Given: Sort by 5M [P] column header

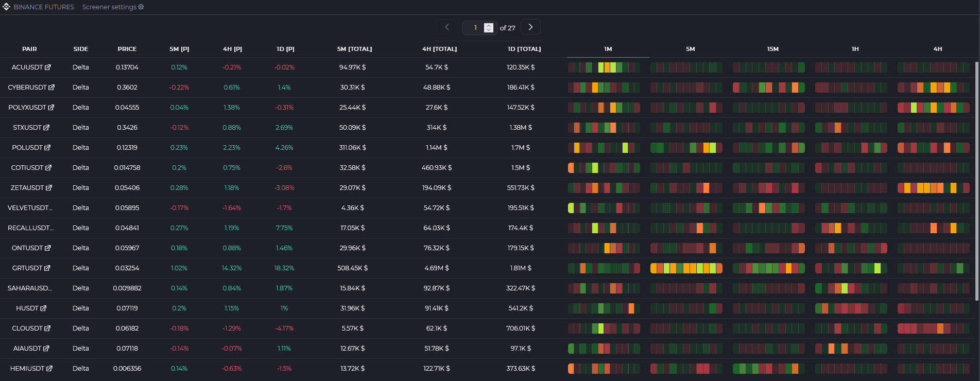Looking at the screenshot, I should tap(179, 49).
